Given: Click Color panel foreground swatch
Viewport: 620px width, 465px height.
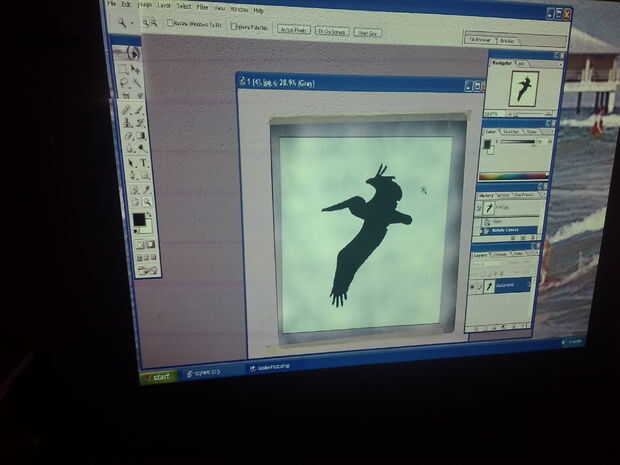Looking at the screenshot, I should (487, 144).
